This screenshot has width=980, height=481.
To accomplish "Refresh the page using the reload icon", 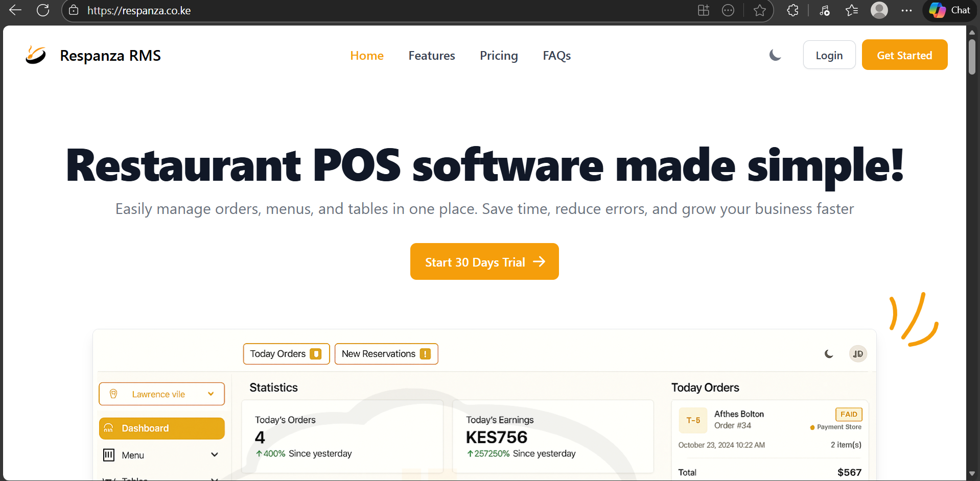I will coord(43,10).
